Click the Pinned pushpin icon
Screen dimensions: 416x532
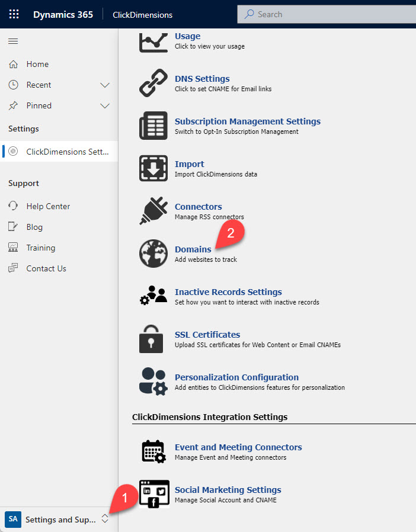click(13, 105)
